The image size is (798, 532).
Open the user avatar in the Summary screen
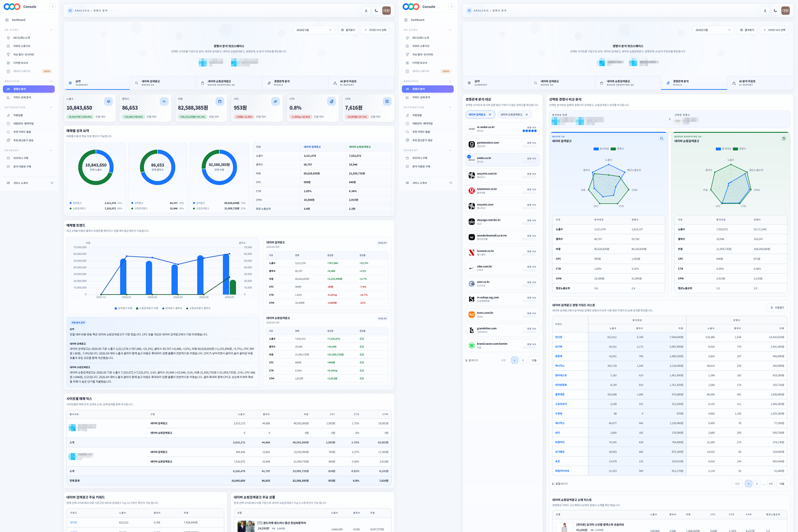[387, 11]
